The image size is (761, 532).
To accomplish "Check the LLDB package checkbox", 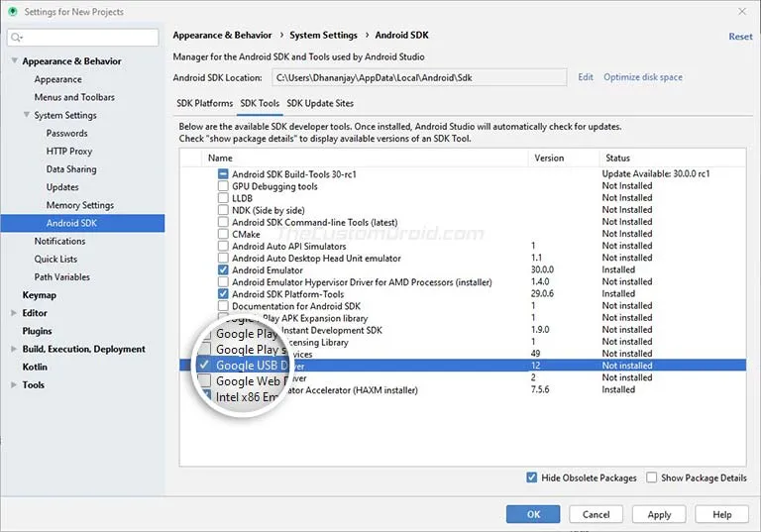I will click(x=223, y=198).
